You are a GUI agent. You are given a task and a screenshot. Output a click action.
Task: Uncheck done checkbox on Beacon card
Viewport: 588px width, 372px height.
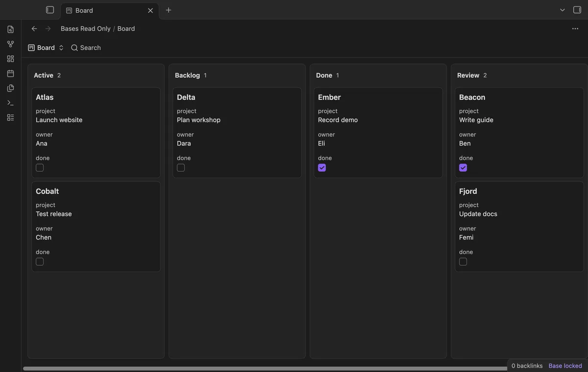463,168
